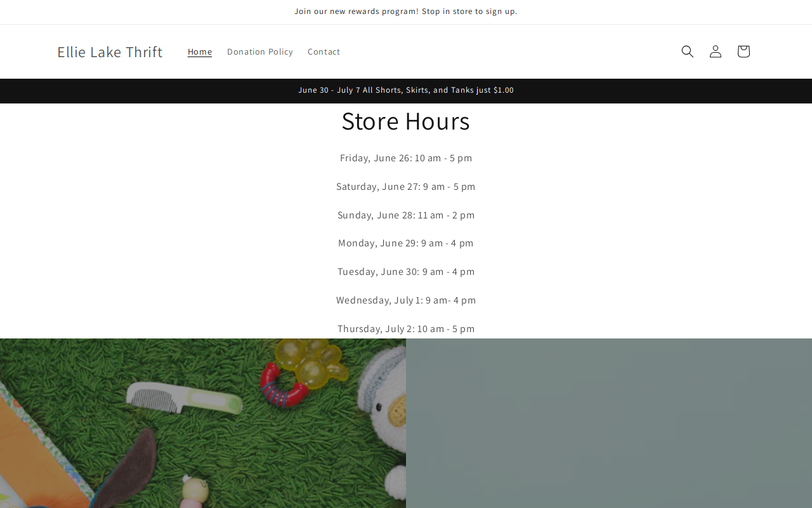
Task: Click the account log in icon
Action: click(x=716, y=51)
